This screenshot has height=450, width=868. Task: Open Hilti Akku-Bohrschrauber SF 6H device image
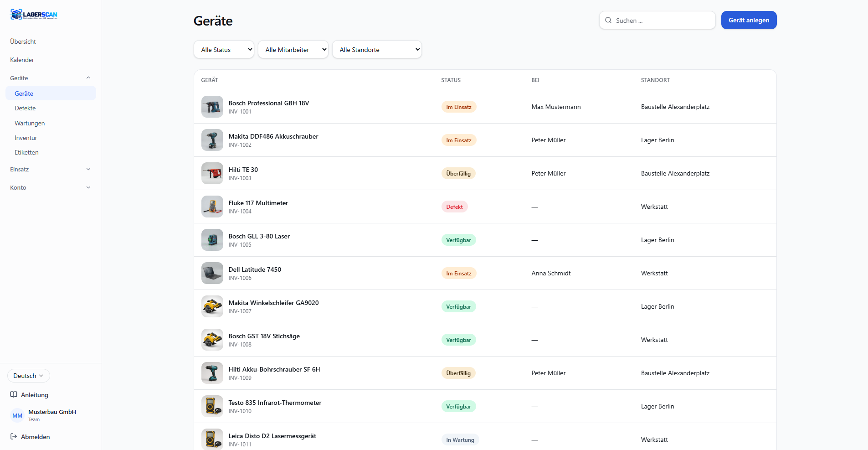[212, 373]
